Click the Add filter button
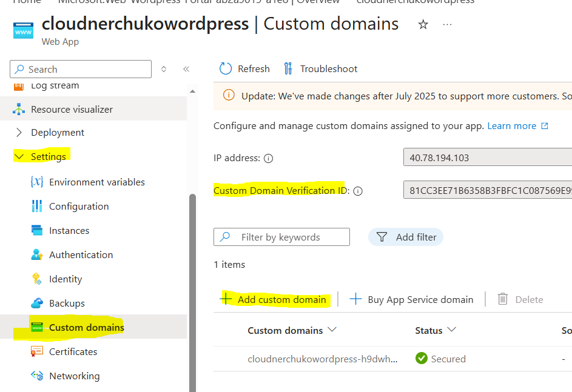This screenshot has height=392, width=572. click(x=406, y=237)
